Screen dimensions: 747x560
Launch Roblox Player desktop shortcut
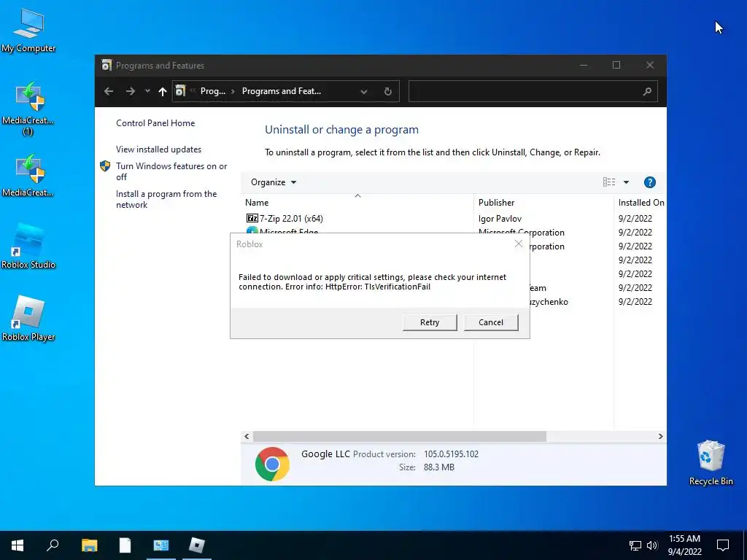pyautogui.click(x=28, y=319)
